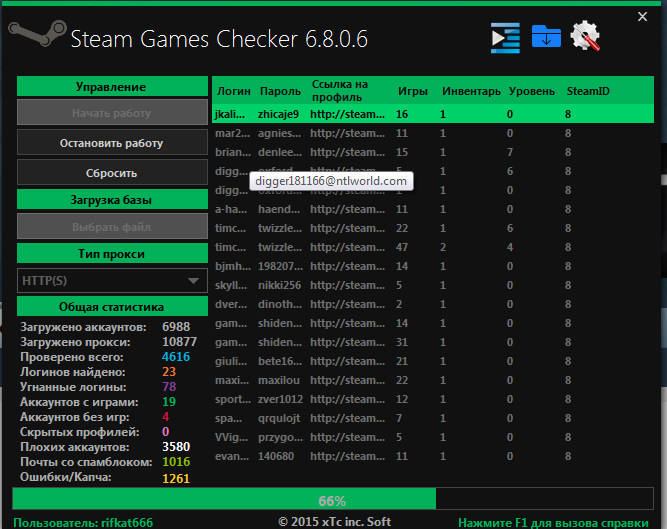This screenshot has height=529, width=667.
Task: Close the Steam Games Checker window
Action: tap(642, 17)
